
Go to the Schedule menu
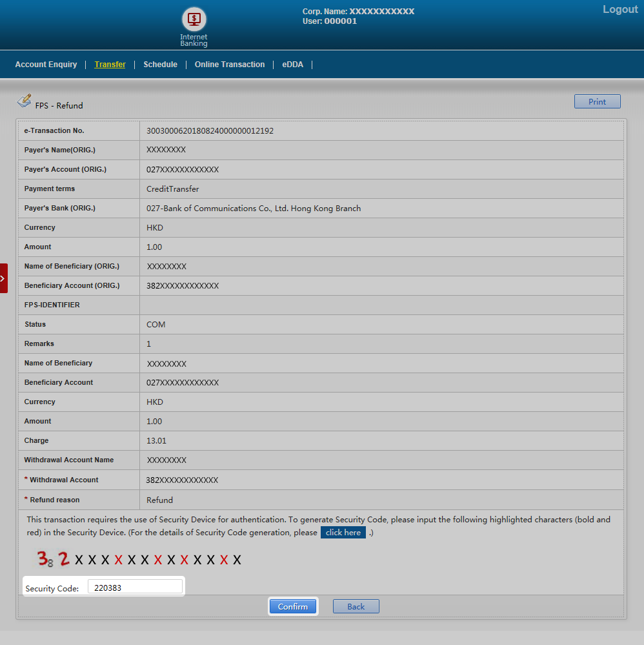[x=160, y=65]
